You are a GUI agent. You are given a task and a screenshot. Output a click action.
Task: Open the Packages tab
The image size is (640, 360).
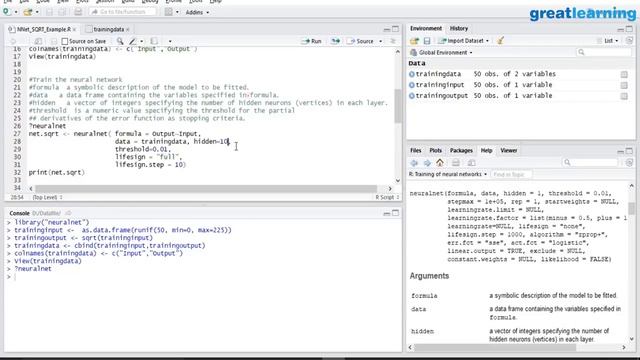pos(461,151)
